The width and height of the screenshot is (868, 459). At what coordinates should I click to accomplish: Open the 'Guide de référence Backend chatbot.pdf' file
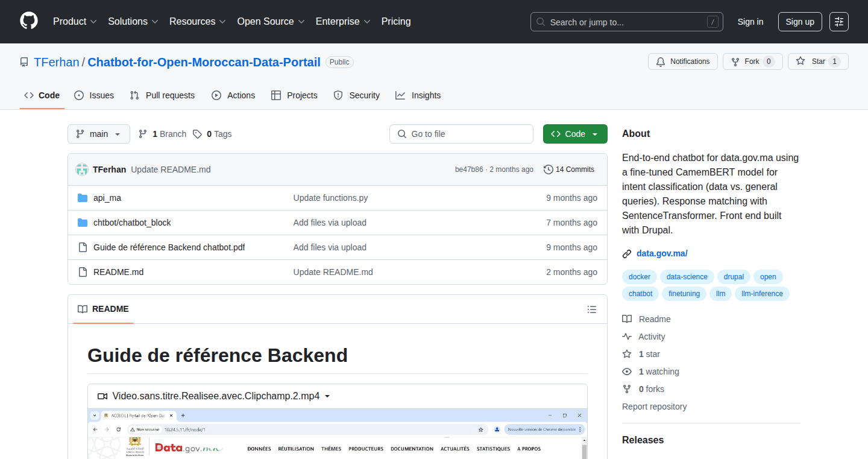coord(169,247)
